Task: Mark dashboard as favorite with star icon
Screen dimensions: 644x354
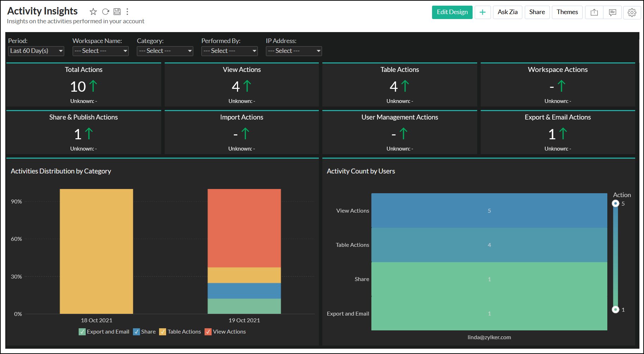Action: coord(93,12)
